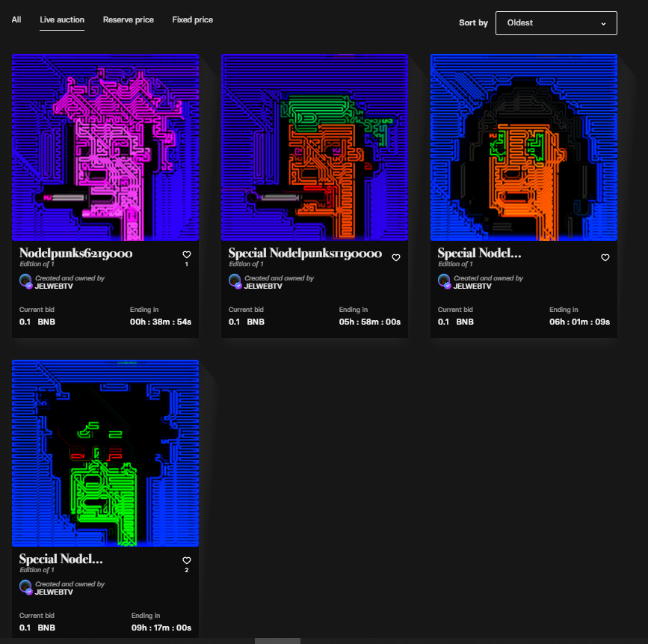Viewport: 648px width, 644px height.
Task: Open JELWEBTV avatar on Nodelpunks6219000 card
Action: click(x=25, y=280)
